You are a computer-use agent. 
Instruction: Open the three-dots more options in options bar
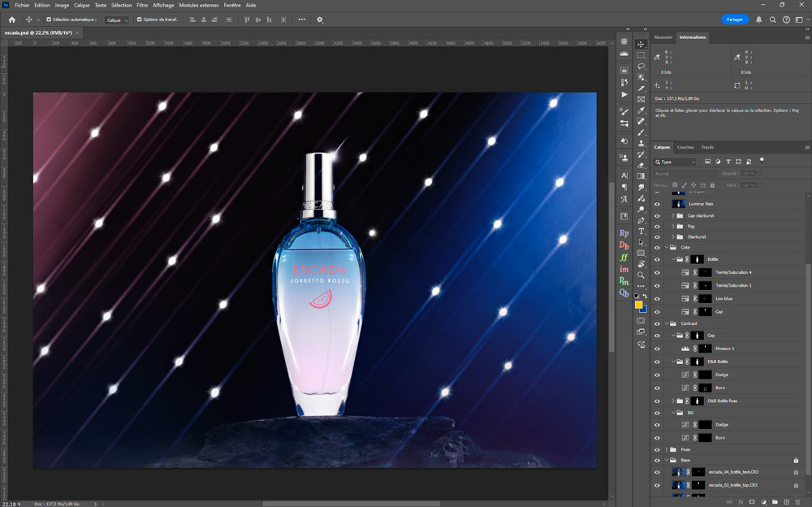pos(301,19)
